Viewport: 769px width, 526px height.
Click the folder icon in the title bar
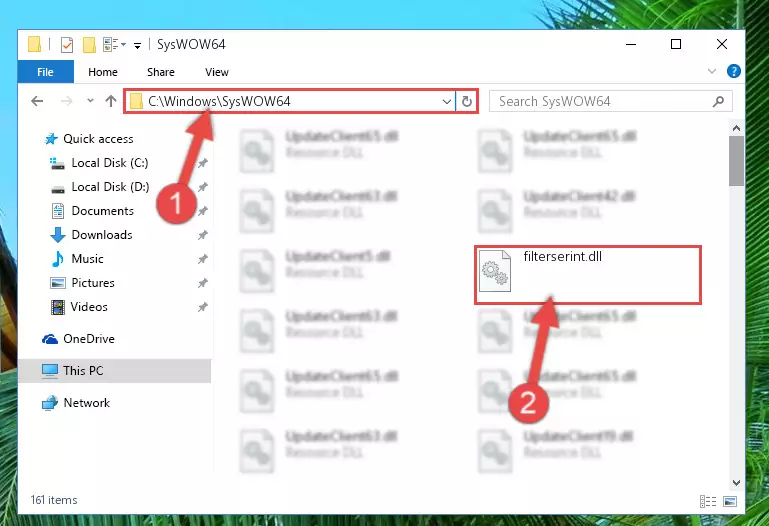(34, 44)
